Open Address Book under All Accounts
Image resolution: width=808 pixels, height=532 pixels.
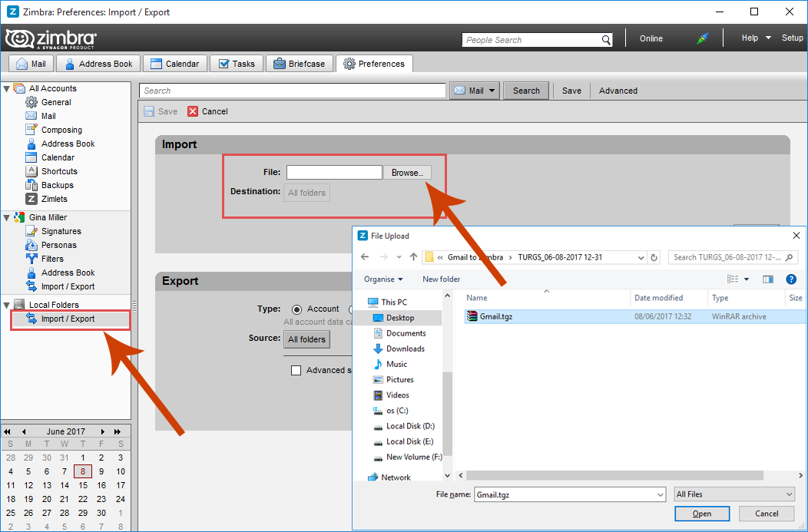coord(68,144)
